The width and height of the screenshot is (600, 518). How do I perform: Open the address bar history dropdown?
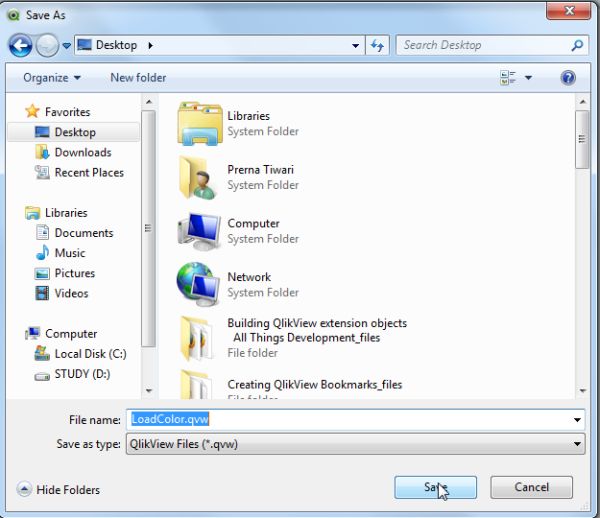click(x=355, y=46)
